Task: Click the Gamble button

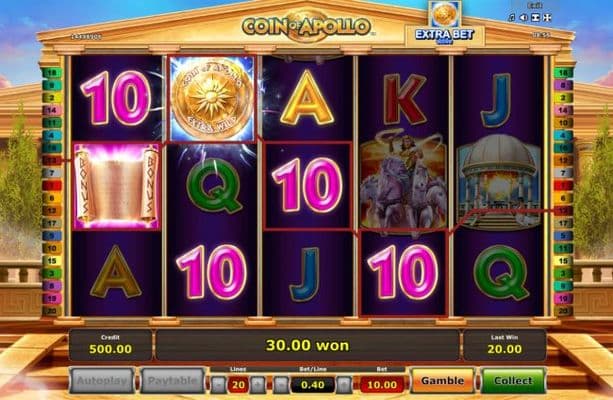Action: [443, 381]
